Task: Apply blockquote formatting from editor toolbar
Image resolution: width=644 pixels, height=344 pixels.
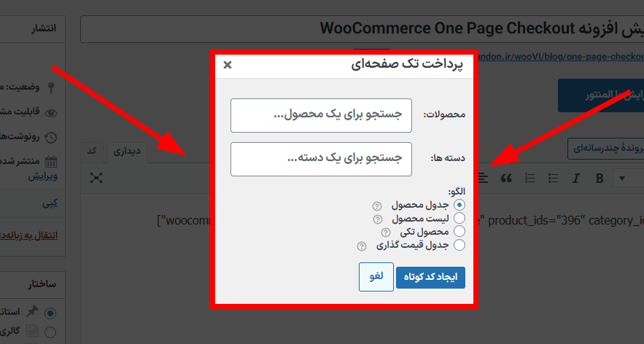Action: [505, 178]
